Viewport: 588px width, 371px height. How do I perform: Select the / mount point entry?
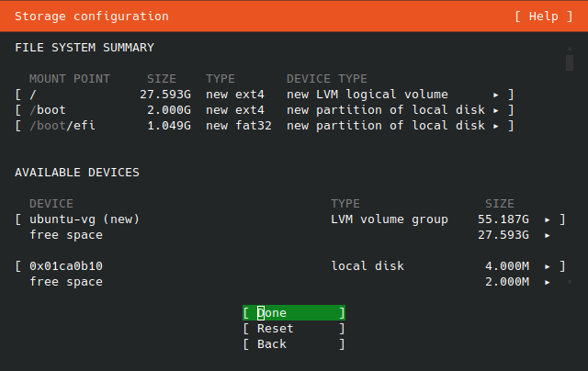coord(265,95)
